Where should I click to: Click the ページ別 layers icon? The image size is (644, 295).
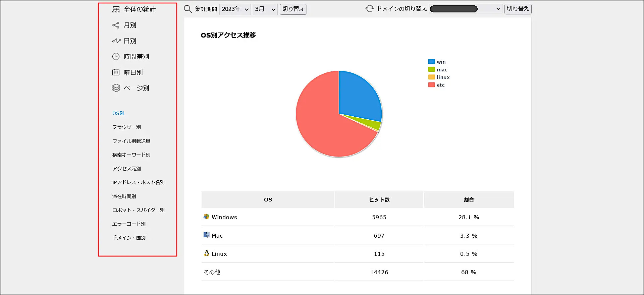coord(116,88)
